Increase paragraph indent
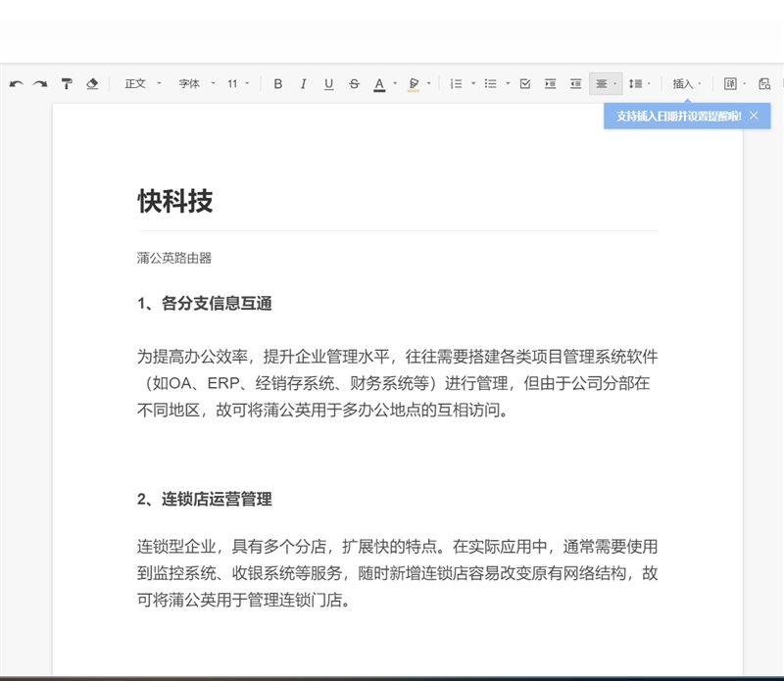This screenshot has height=681, width=784. click(551, 84)
